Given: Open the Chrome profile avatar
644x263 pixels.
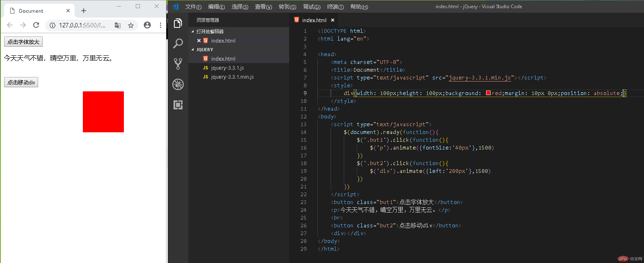Looking at the screenshot, I should (147, 25).
